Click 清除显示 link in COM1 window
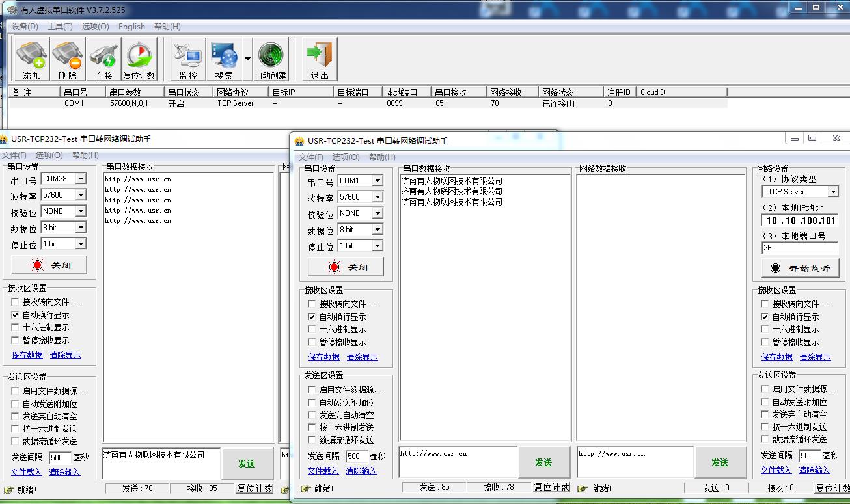850x504 pixels. click(362, 357)
